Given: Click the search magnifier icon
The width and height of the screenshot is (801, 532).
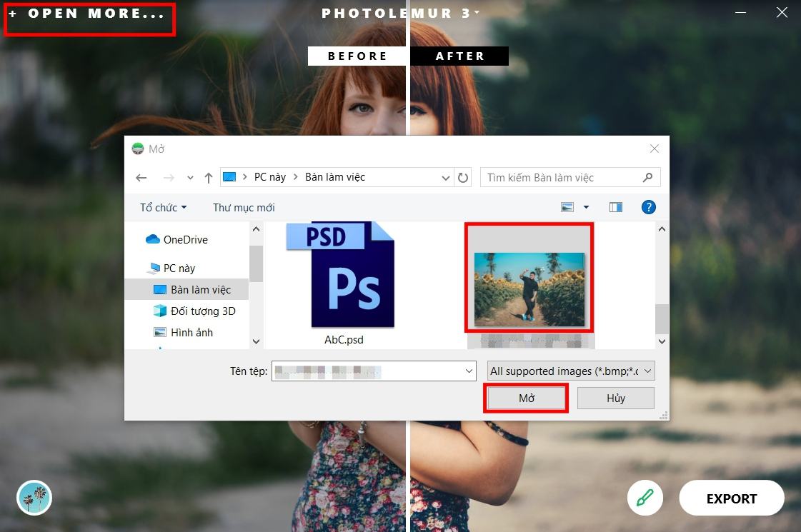Looking at the screenshot, I should 648,177.
